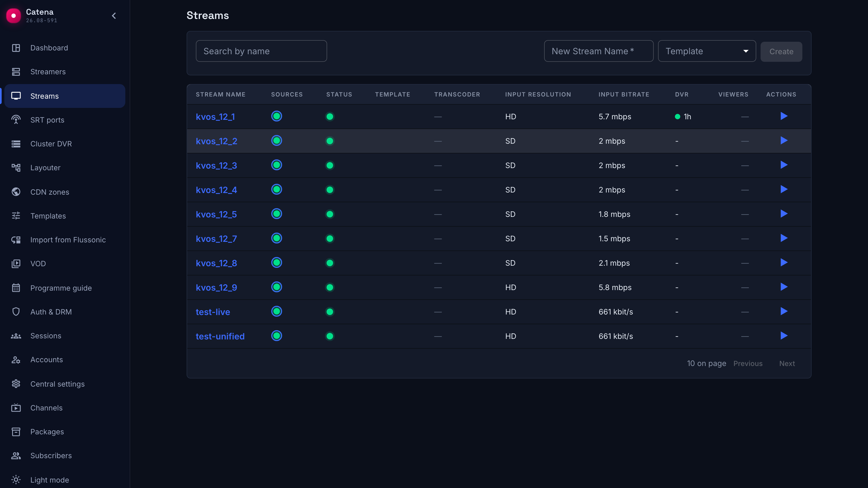This screenshot has width=868, height=488.
Task: Open CDN zones globe icon
Action: coord(16,192)
